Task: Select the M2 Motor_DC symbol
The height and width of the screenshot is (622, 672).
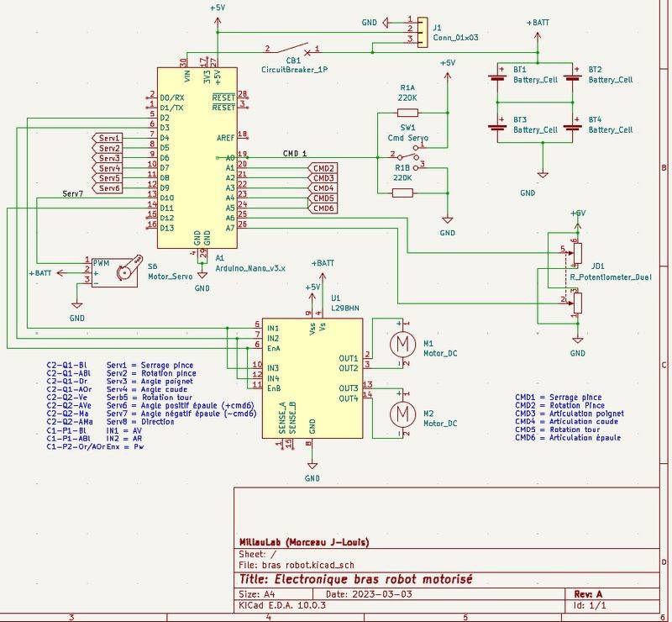Action: point(402,414)
